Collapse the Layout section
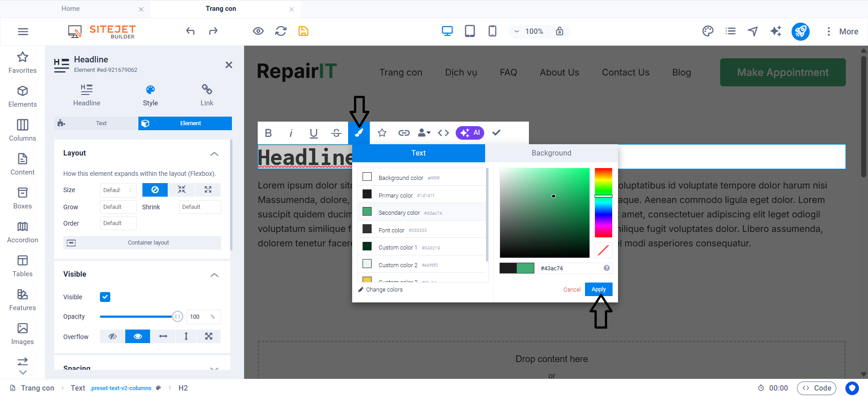The width and height of the screenshot is (868, 396). [214, 154]
